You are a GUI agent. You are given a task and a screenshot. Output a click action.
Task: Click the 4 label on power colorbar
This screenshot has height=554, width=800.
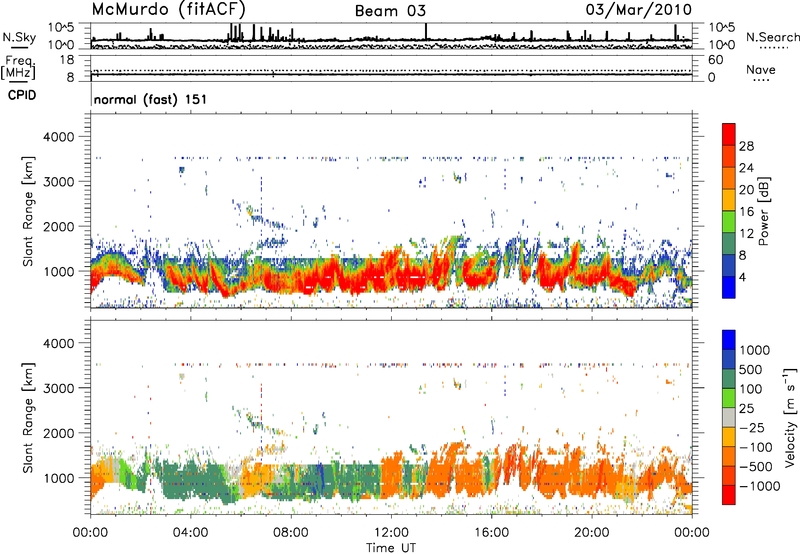[x=743, y=278]
